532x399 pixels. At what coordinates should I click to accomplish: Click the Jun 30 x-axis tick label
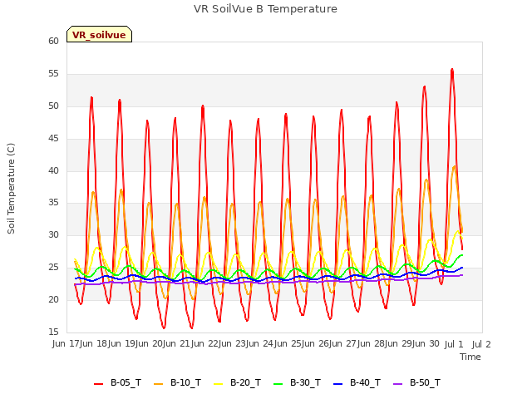pos(427,344)
